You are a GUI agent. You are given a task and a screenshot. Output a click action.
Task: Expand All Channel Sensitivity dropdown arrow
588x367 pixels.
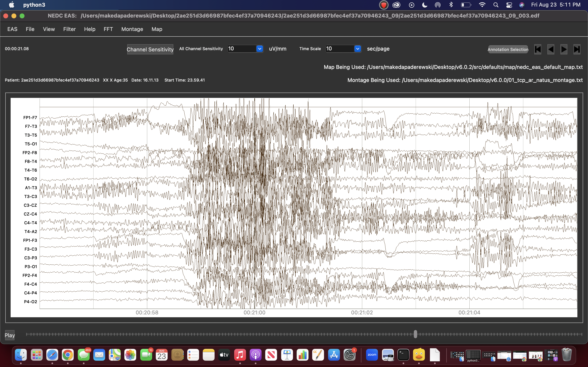point(259,49)
